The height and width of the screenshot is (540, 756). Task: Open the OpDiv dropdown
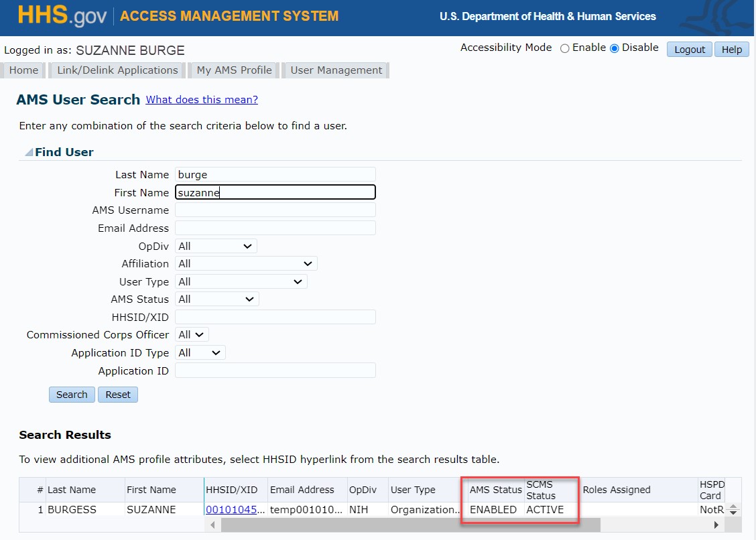coord(215,247)
